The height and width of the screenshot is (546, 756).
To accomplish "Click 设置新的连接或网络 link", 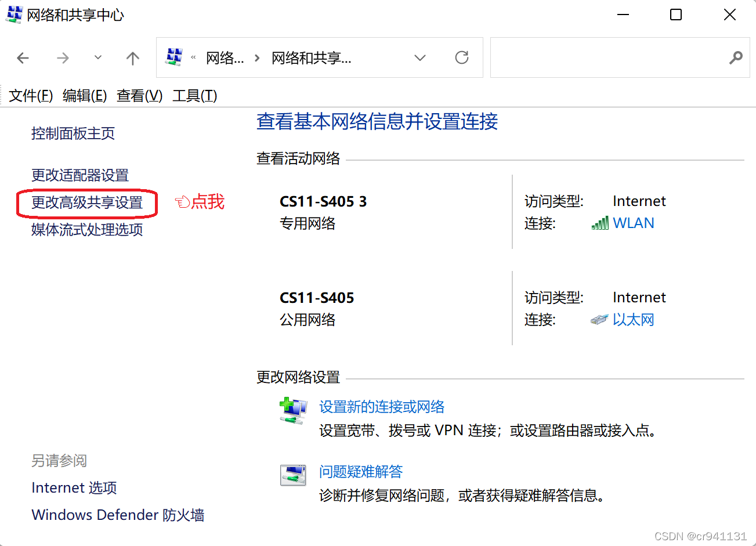I will pos(382,407).
